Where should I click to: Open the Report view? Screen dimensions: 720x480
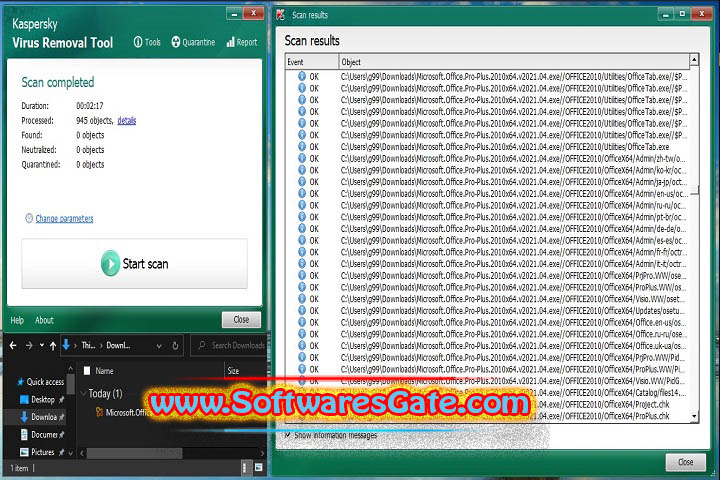coord(241,43)
